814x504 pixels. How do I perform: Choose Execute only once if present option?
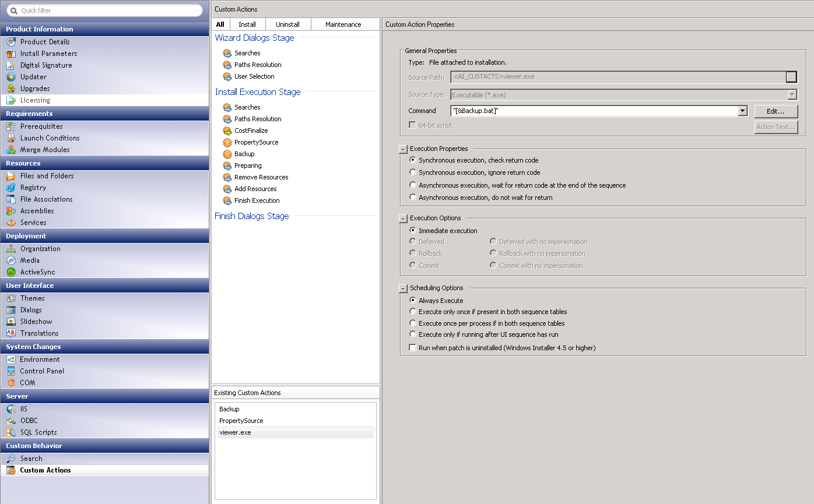(x=413, y=312)
